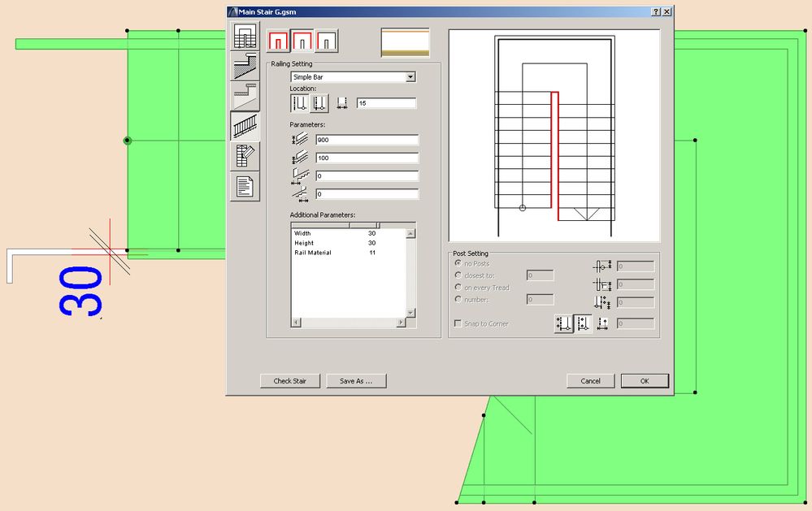This screenshot has width=812, height=511.
Task: Choose the first post location button
Action: tap(564, 323)
